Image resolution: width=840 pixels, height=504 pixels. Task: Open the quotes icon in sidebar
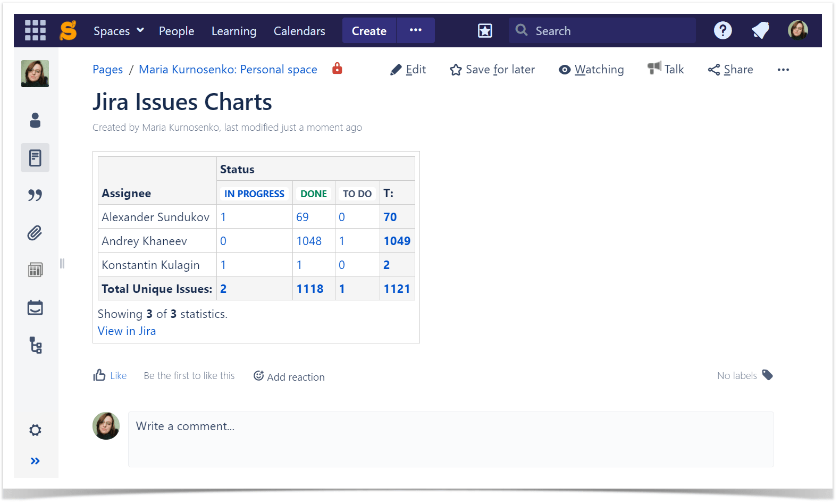(x=35, y=195)
